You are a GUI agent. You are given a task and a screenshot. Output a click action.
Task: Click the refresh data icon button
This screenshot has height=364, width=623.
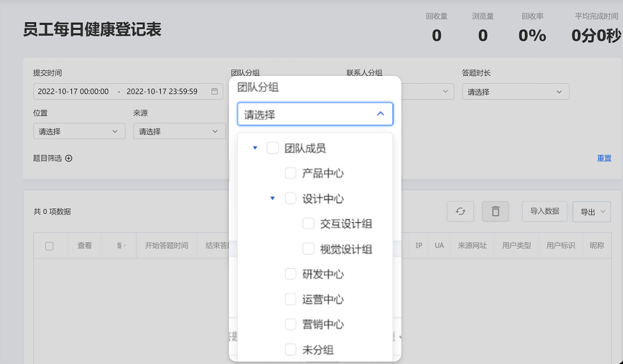click(460, 211)
